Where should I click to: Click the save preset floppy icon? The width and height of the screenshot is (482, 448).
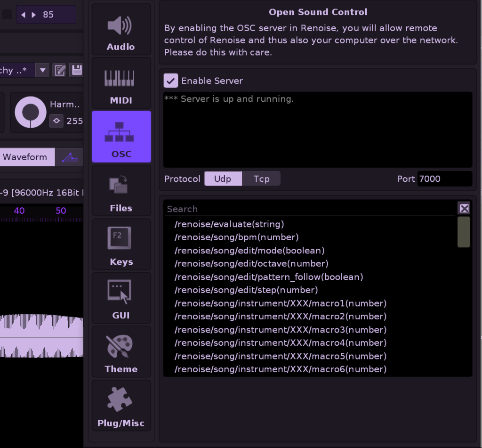pos(77,70)
